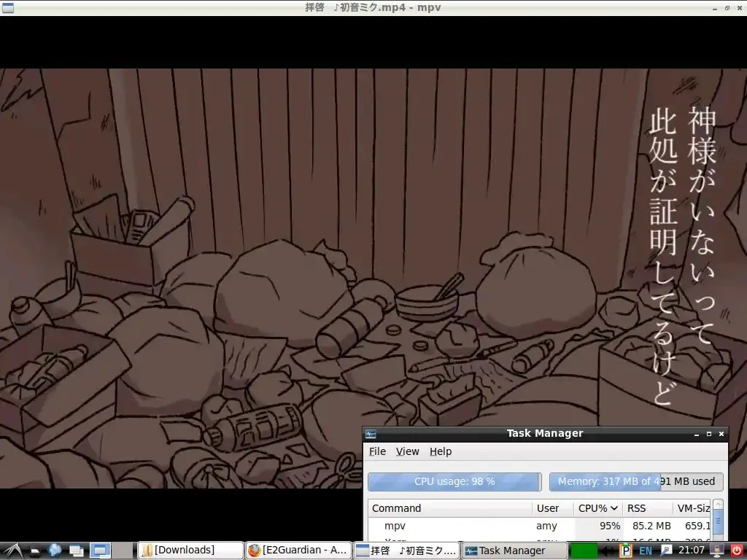This screenshot has height=560, width=747.
Task: Select the highlighted desktop pager icon
Action: click(100, 551)
